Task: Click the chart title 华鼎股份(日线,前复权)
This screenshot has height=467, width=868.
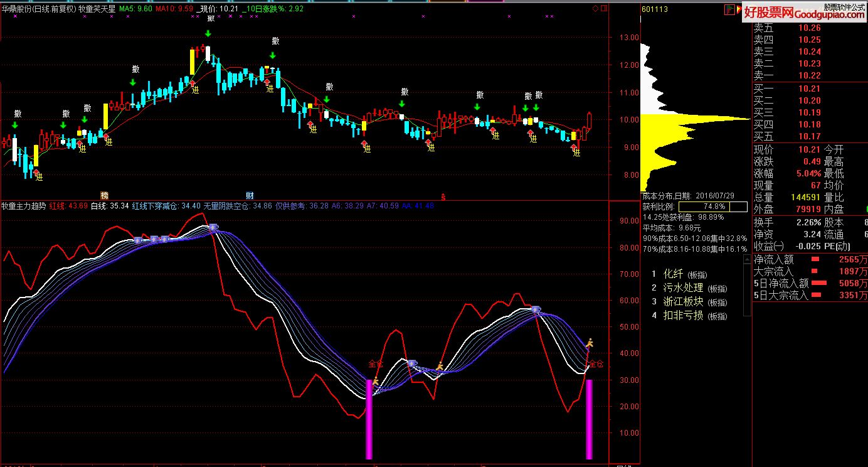Action: click(x=38, y=9)
